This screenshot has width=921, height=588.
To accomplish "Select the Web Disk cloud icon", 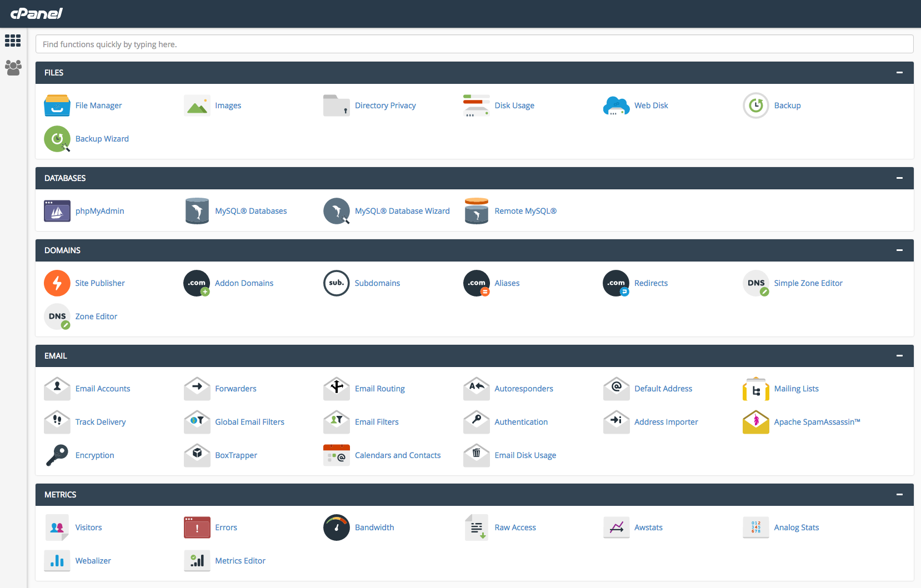I will tap(616, 105).
